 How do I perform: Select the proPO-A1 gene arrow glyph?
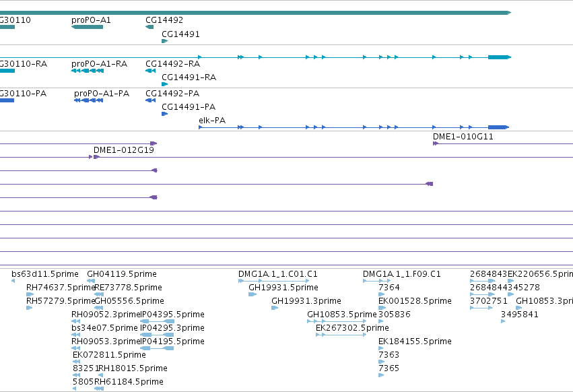(87, 27)
